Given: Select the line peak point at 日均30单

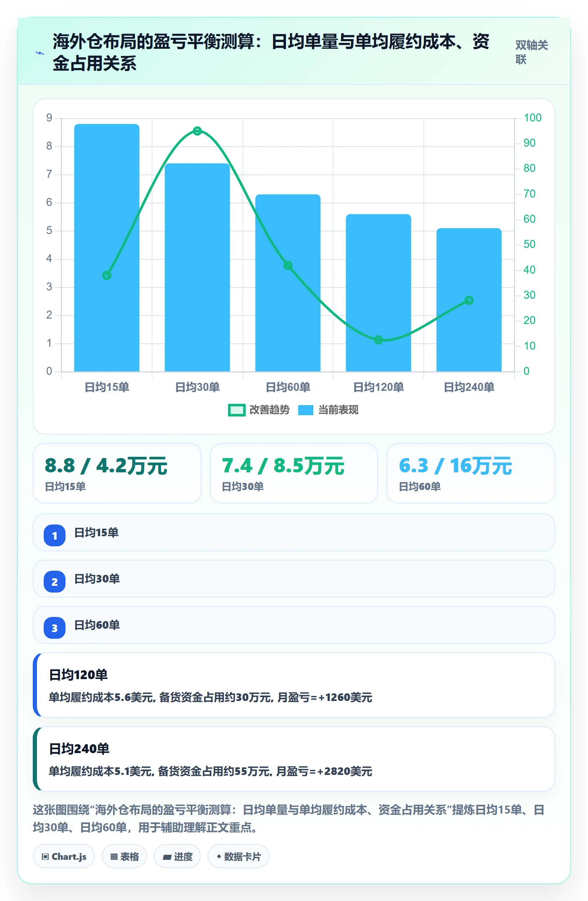Looking at the screenshot, I should coord(197,131).
